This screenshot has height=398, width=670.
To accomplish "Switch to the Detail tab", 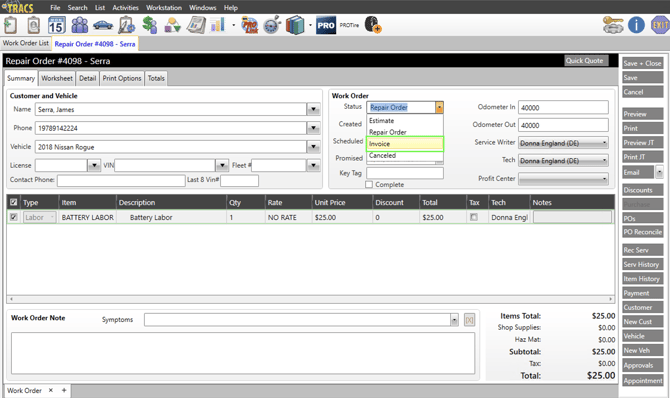I will pyautogui.click(x=88, y=78).
